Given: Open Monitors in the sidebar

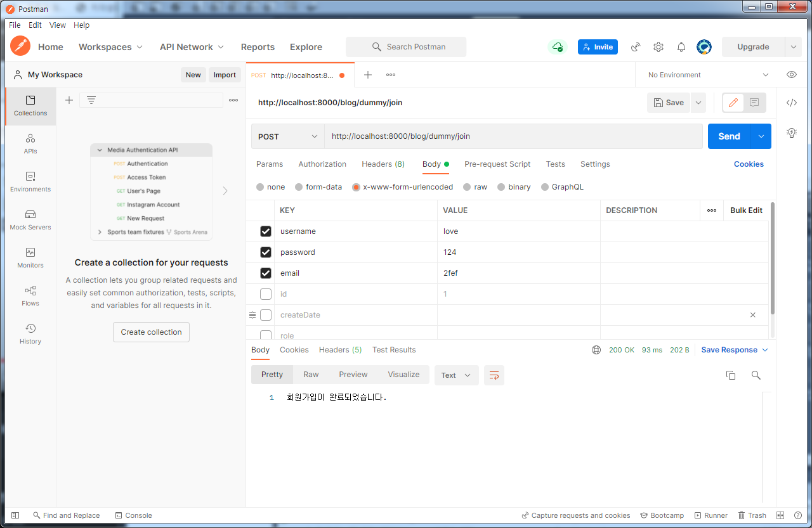Looking at the screenshot, I should (x=30, y=258).
